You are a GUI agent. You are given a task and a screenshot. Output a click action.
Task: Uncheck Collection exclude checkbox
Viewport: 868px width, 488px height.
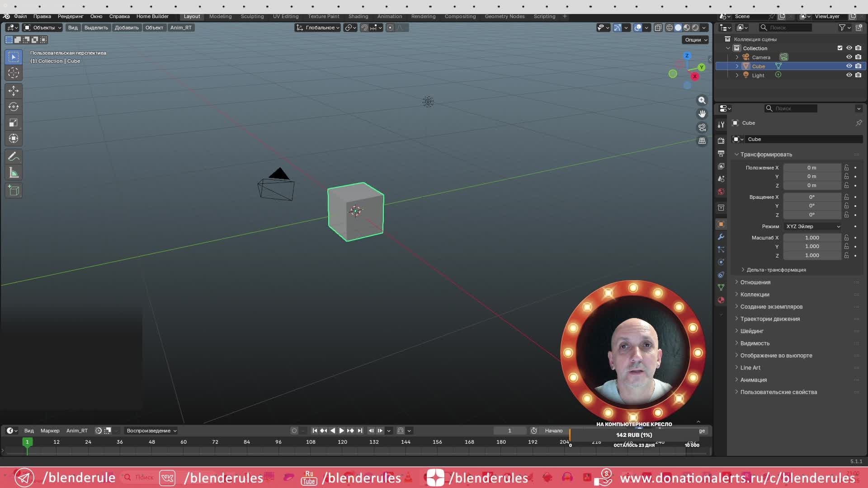[x=840, y=48]
